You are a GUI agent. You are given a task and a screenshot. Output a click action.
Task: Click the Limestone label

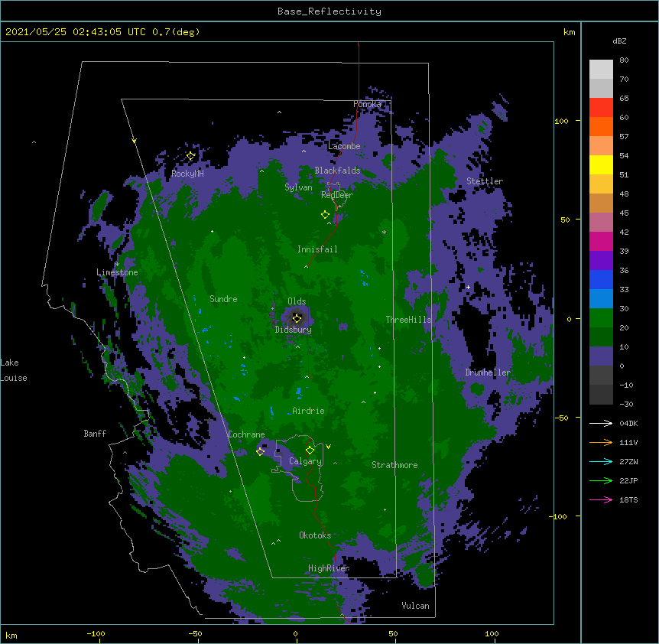pyautogui.click(x=117, y=272)
